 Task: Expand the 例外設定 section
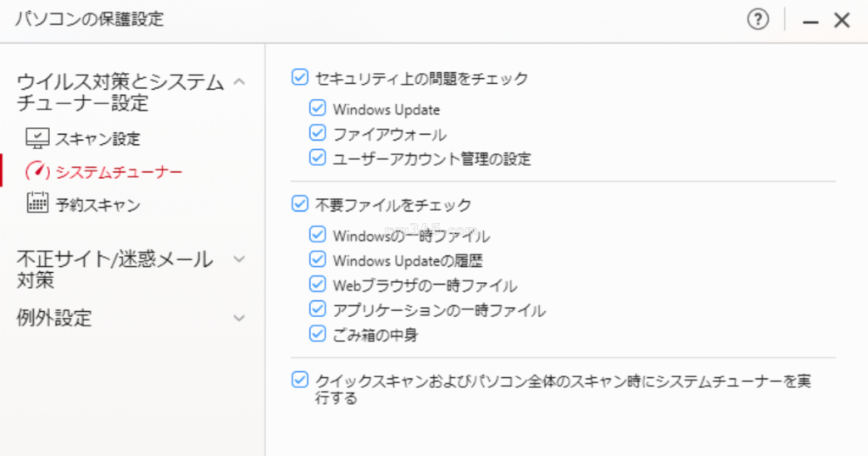coord(239,318)
